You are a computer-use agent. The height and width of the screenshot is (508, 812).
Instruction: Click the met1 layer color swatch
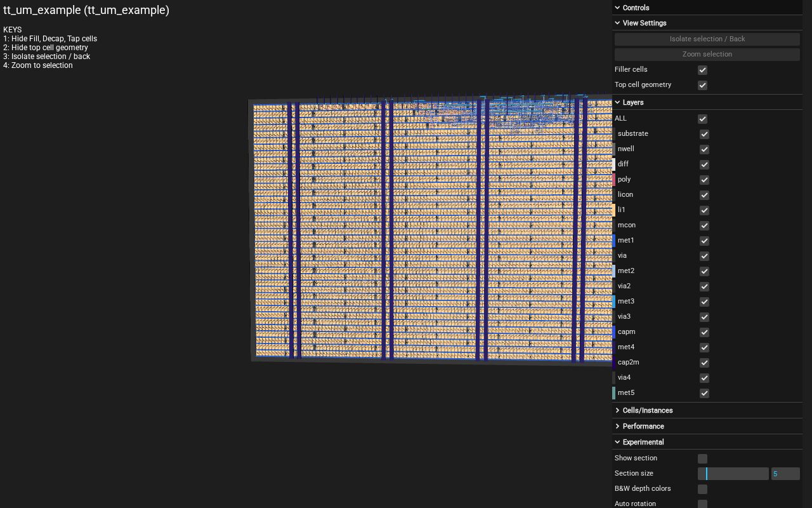[x=613, y=241]
